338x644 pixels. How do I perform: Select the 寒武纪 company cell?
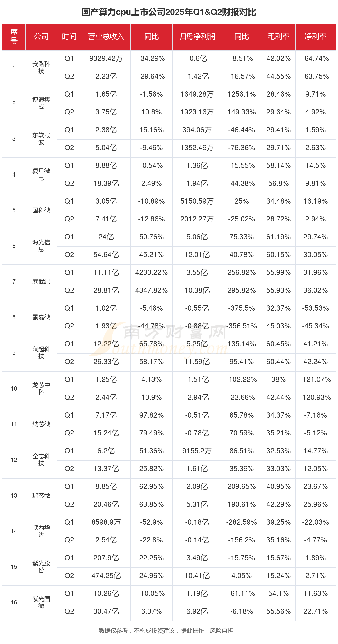41,281
